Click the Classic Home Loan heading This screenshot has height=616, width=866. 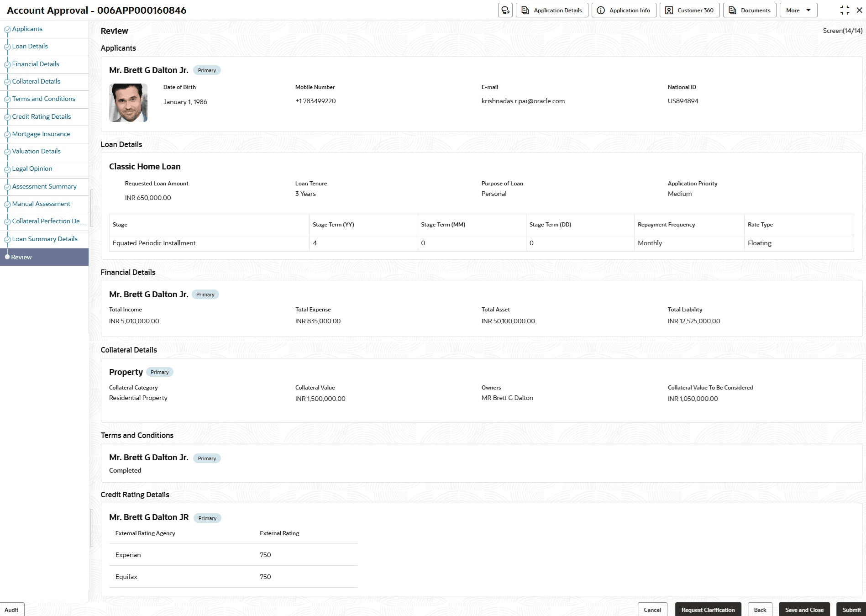coord(145,167)
